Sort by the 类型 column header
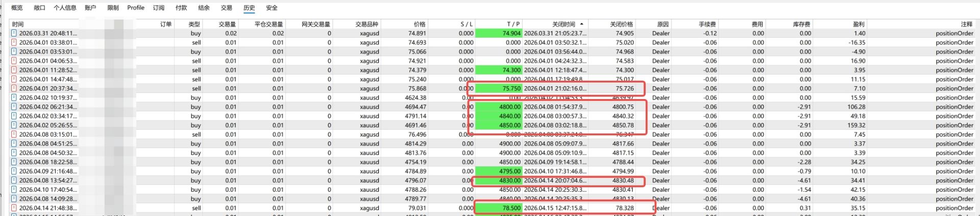Image resolution: width=980 pixels, height=216 pixels. click(x=194, y=24)
